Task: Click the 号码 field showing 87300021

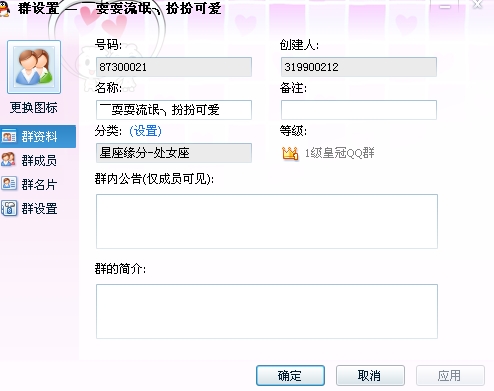Action: 174,67
